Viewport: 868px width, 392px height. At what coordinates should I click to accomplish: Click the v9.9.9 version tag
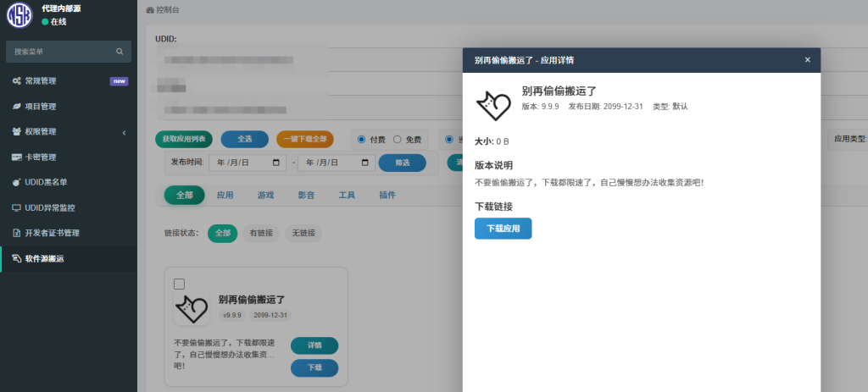click(x=232, y=315)
